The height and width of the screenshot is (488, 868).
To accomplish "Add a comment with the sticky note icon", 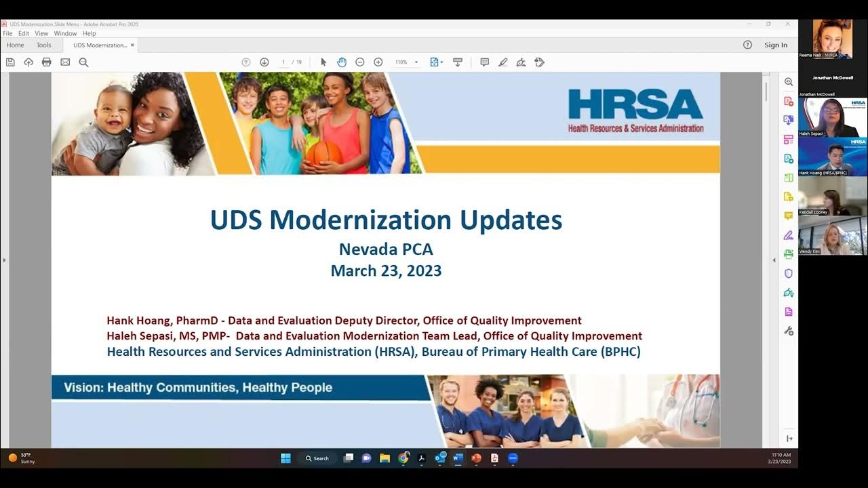I will 484,62.
